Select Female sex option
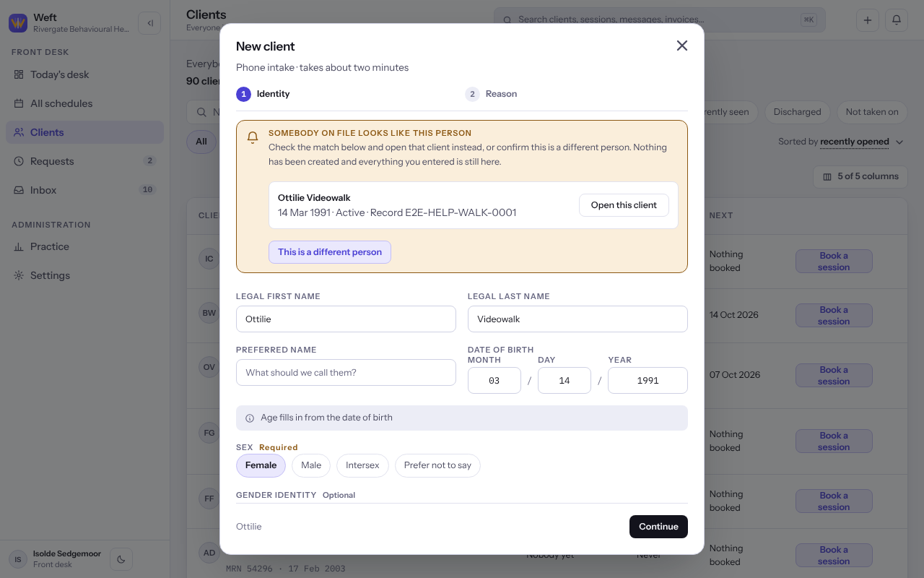 pyautogui.click(x=261, y=465)
